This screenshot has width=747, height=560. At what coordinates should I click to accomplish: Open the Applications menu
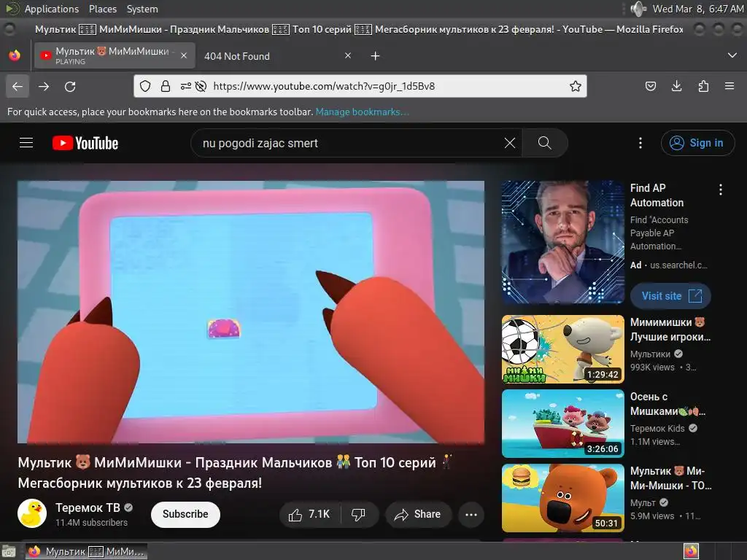click(52, 9)
